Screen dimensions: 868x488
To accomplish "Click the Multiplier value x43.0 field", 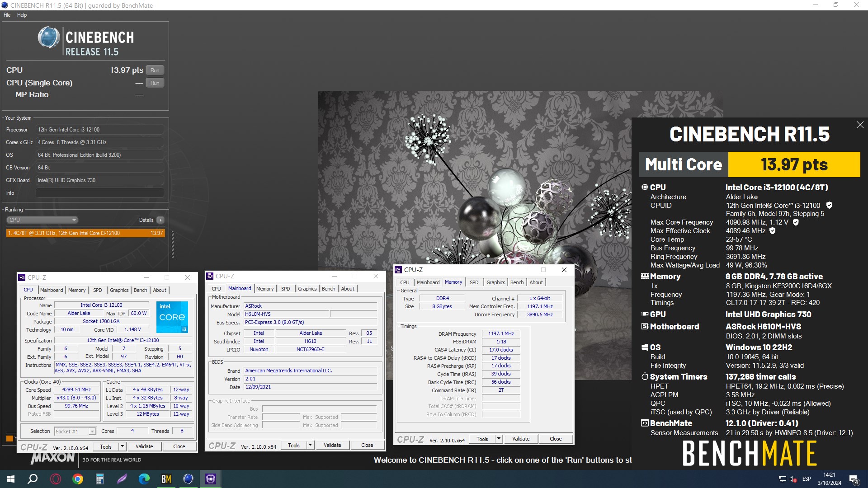I will point(76,398).
